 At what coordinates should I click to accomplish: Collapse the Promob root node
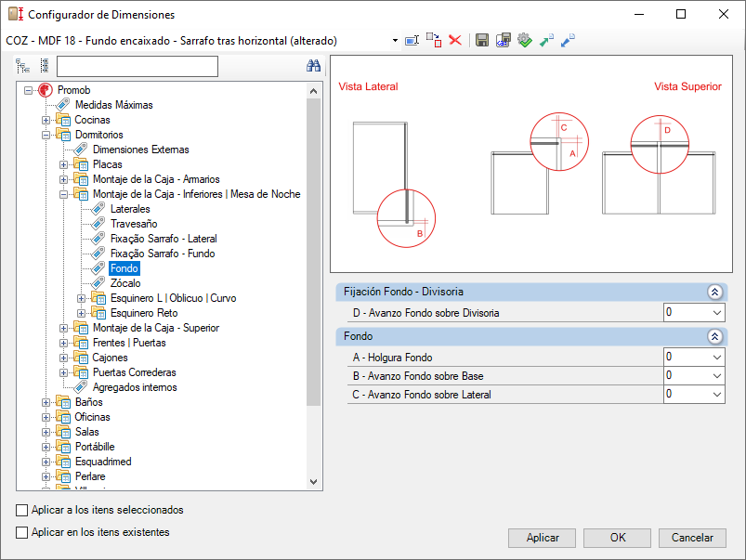pos(29,90)
